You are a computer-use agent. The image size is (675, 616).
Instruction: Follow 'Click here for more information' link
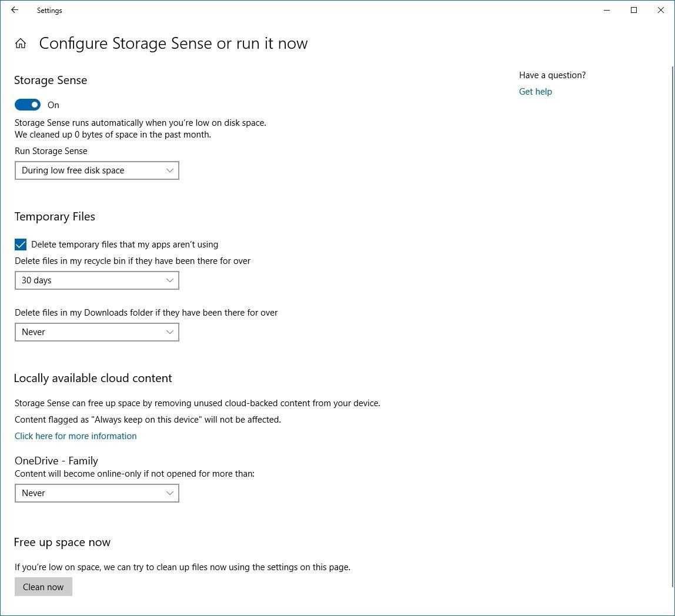[76, 436]
